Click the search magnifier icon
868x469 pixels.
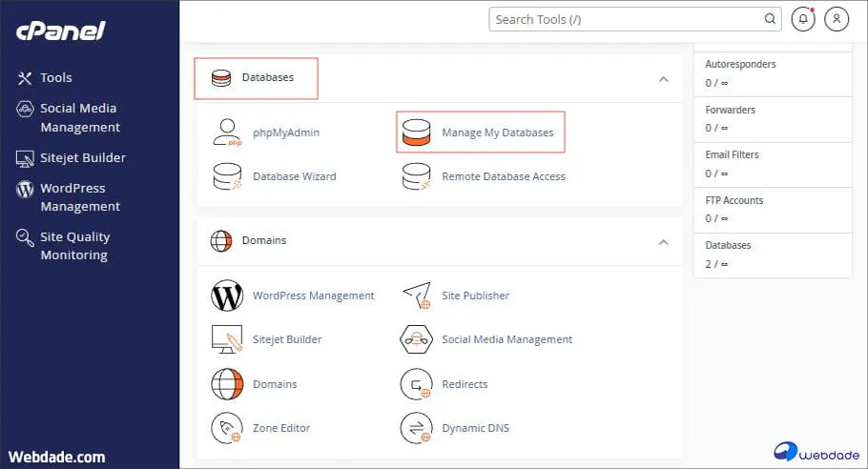770,19
